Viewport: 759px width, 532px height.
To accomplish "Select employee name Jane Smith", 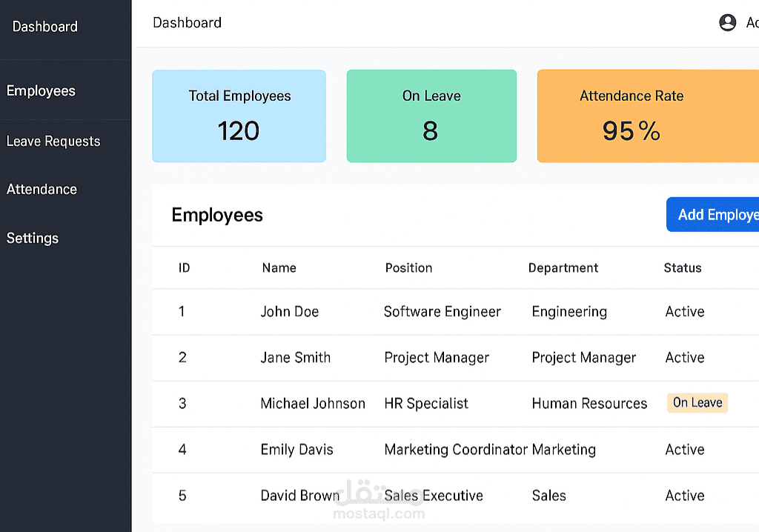I will tap(295, 358).
